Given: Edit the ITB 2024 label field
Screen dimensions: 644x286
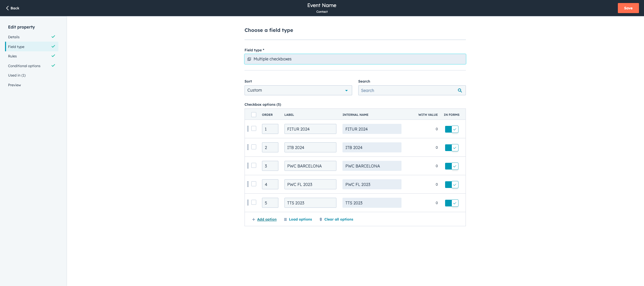Looking at the screenshot, I should coord(310,147).
